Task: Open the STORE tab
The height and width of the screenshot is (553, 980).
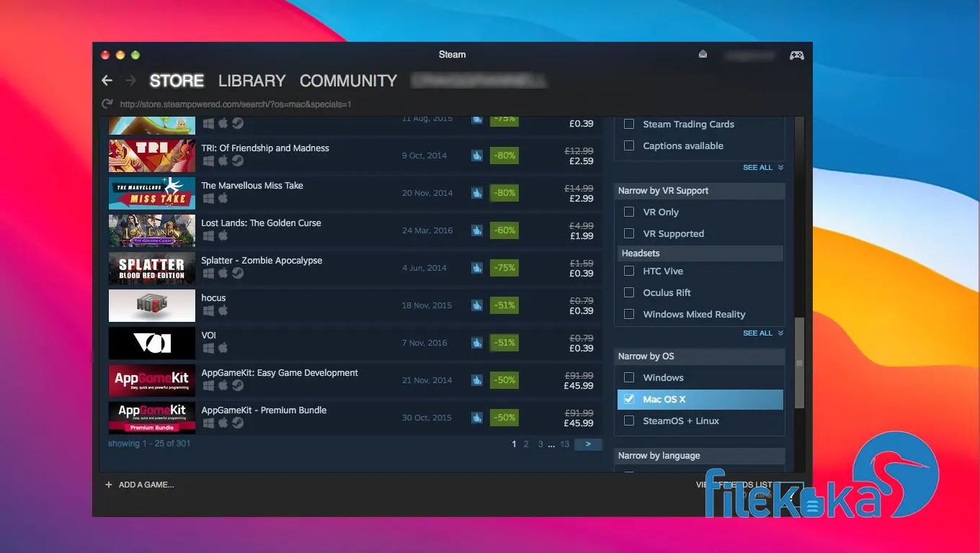Action: pos(177,81)
